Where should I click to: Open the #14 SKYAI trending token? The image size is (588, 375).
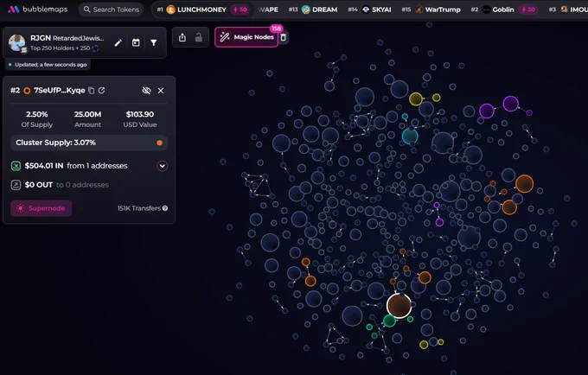[369, 10]
